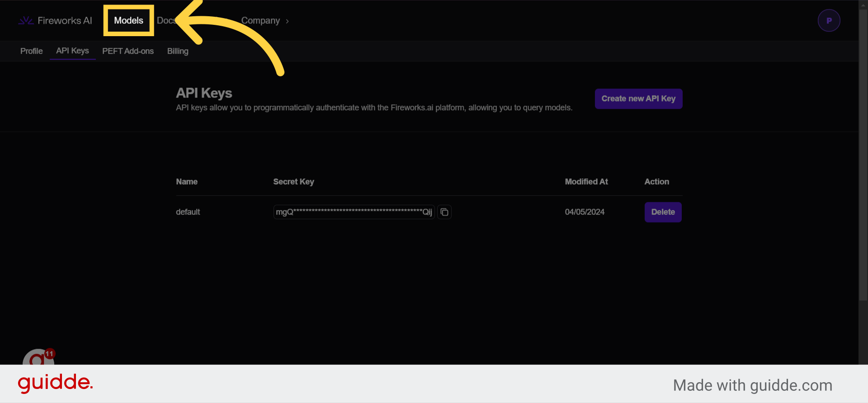
Task: Click the Action column header
Action: [656, 182]
